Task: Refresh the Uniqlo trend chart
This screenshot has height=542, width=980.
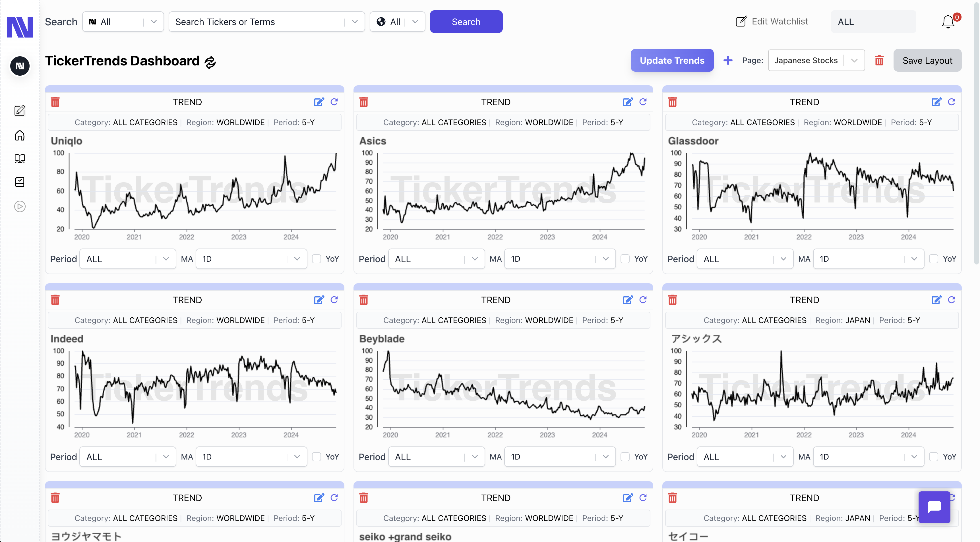Action: [x=334, y=102]
